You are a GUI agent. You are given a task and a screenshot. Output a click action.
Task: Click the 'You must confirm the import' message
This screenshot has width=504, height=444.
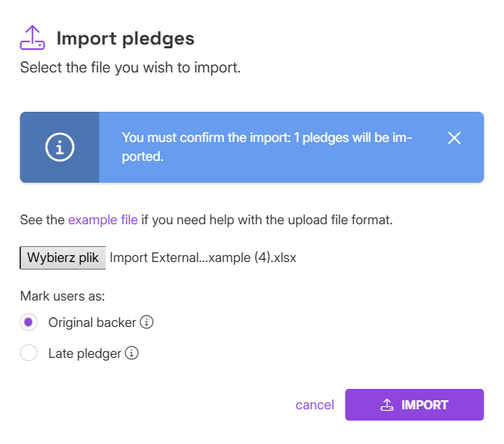click(266, 147)
